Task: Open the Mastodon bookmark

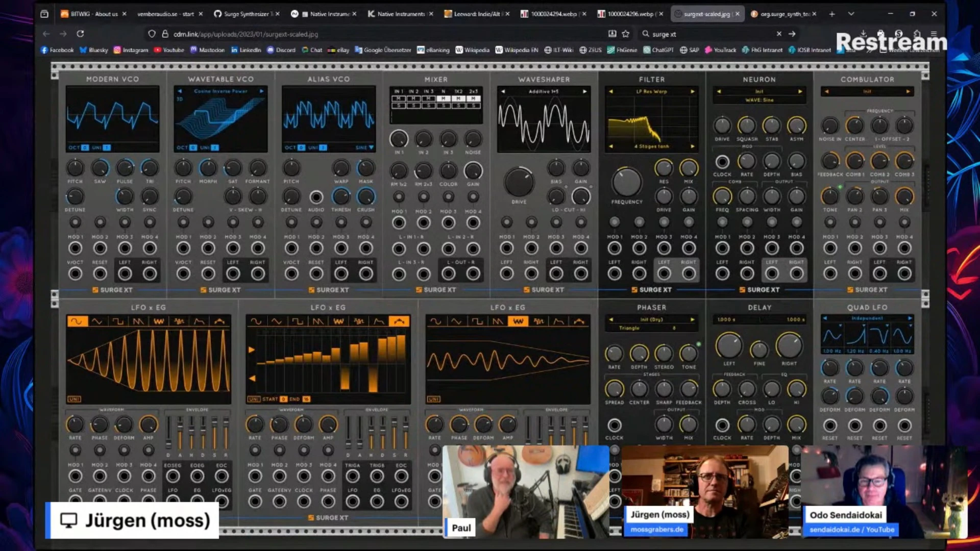Action: click(207, 50)
